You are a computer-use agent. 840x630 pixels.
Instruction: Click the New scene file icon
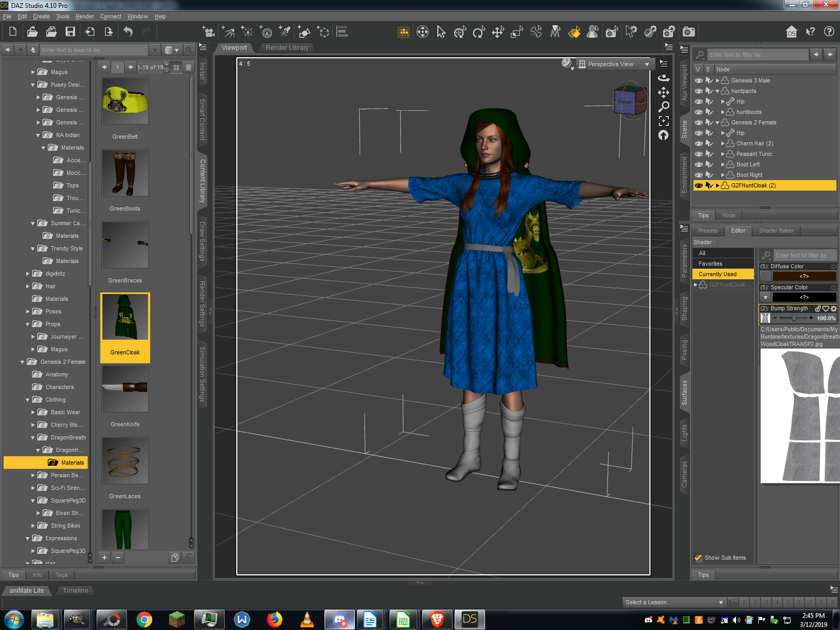point(13,32)
